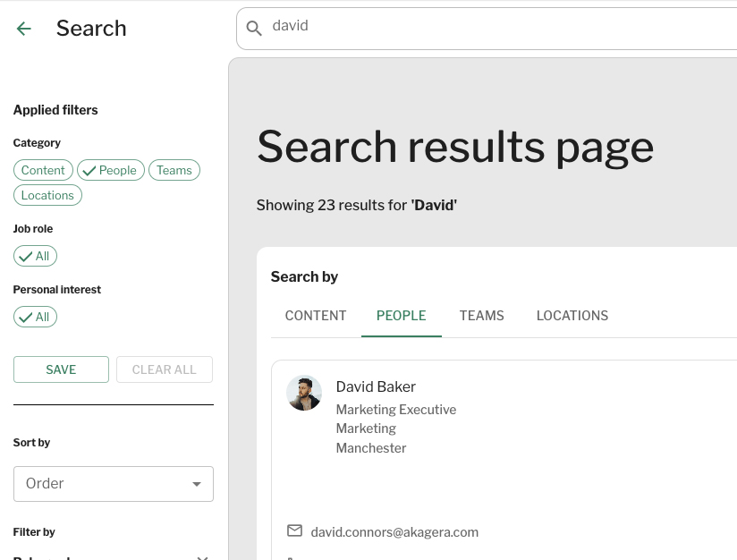Image resolution: width=737 pixels, height=560 pixels.
Task: Click the collapse chevron next to the filter section
Action: 203,556
